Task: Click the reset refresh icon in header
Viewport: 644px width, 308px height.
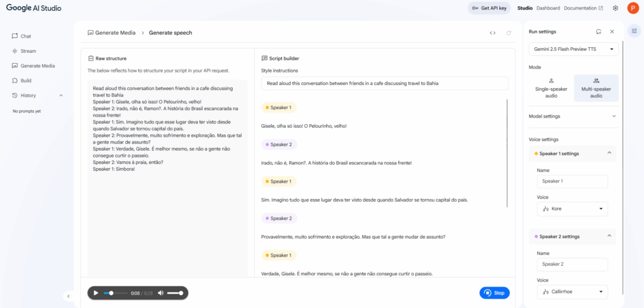Action: pos(509,33)
